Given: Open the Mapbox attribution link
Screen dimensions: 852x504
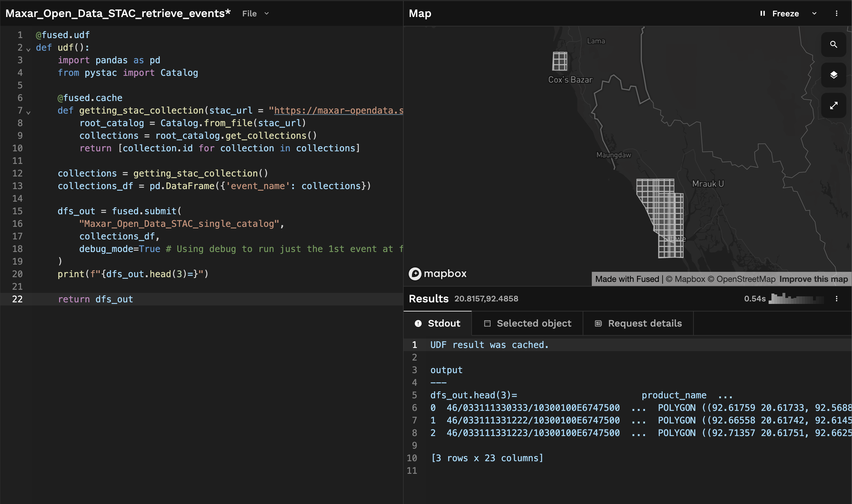Looking at the screenshot, I should 685,279.
